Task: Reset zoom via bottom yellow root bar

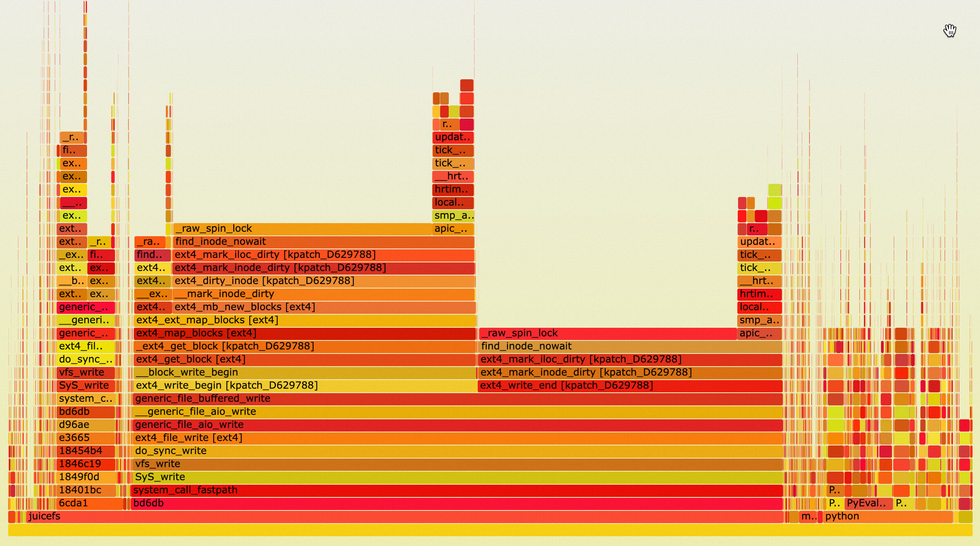Action: (x=490, y=530)
